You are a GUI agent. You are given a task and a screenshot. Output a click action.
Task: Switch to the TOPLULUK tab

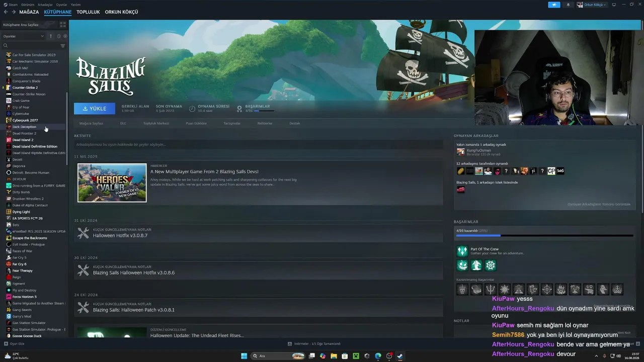tap(88, 12)
